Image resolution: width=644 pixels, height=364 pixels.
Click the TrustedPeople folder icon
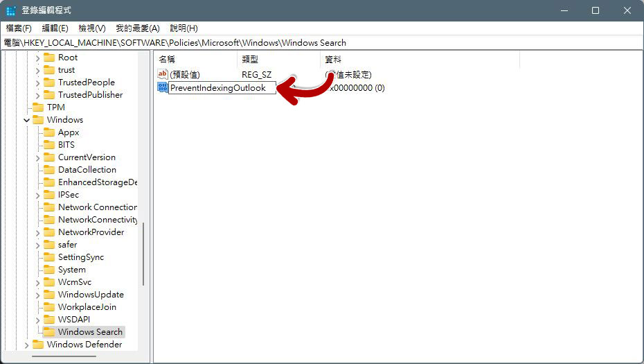point(49,83)
